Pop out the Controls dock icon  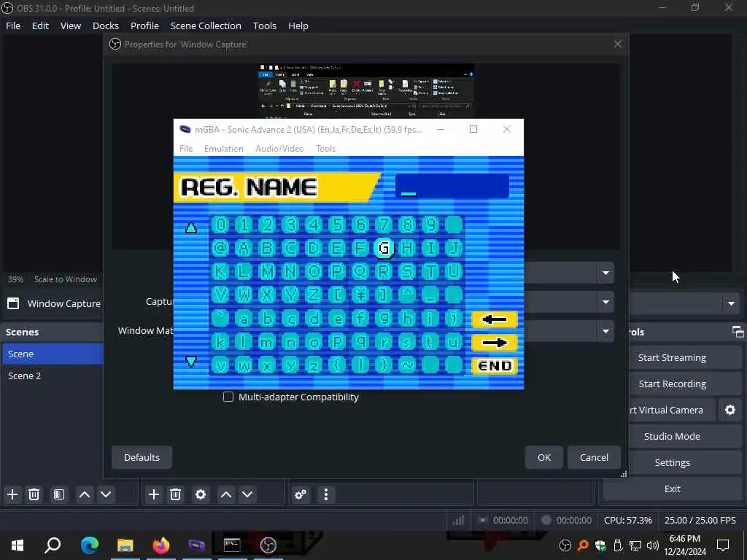click(738, 332)
